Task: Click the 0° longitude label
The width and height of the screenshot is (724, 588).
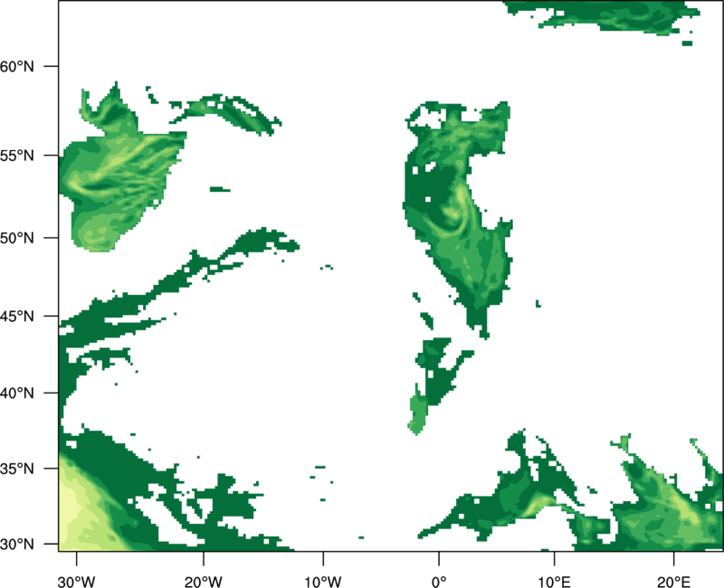Action: 439,582
